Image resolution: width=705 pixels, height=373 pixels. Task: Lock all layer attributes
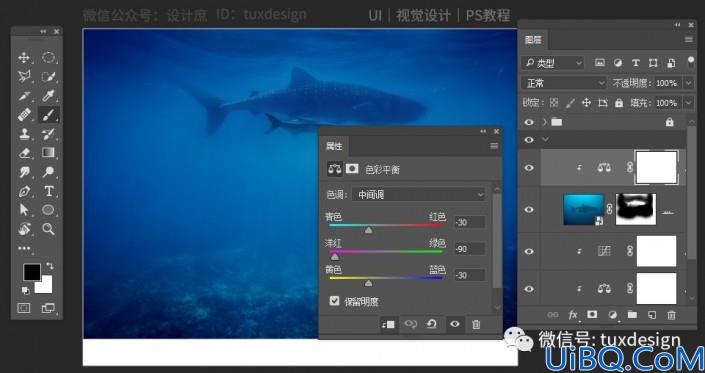(x=619, y=103)
